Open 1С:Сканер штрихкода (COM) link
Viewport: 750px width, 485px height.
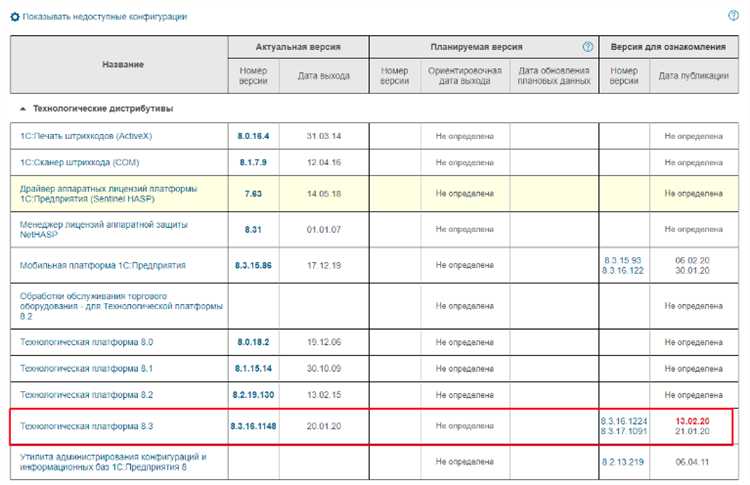coord(79,162)
